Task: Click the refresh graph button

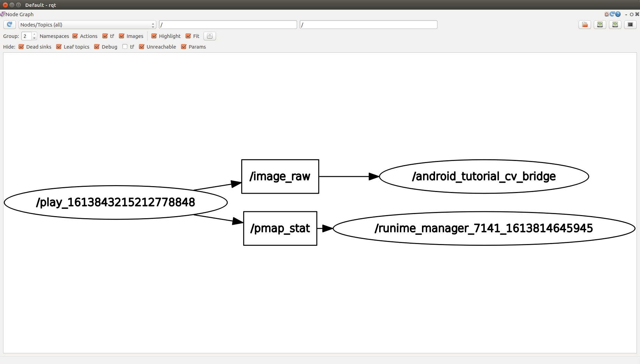Action: pos(10,24)
